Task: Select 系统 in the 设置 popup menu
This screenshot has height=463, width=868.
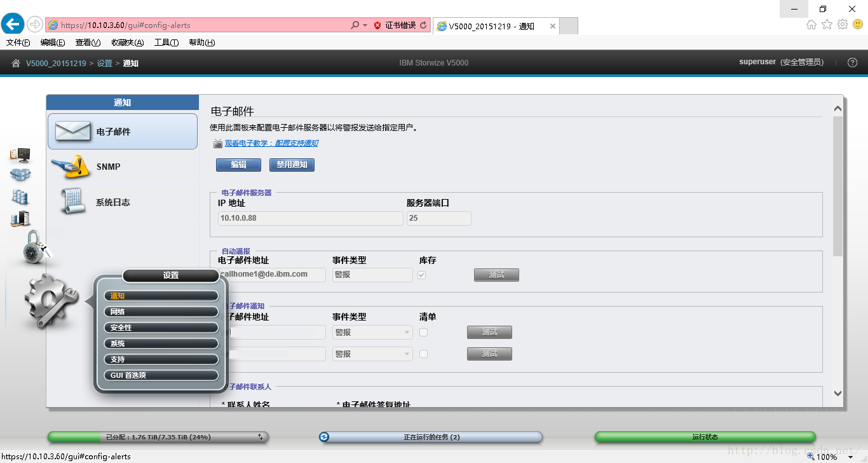Action: 161,343
